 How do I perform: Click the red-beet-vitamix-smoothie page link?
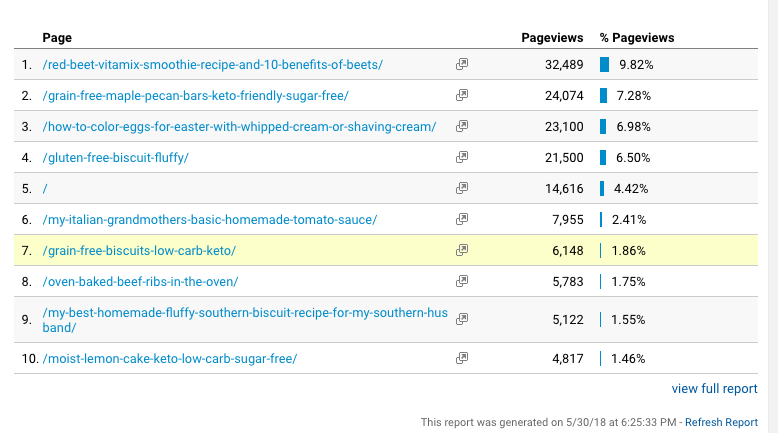(212, 64)
